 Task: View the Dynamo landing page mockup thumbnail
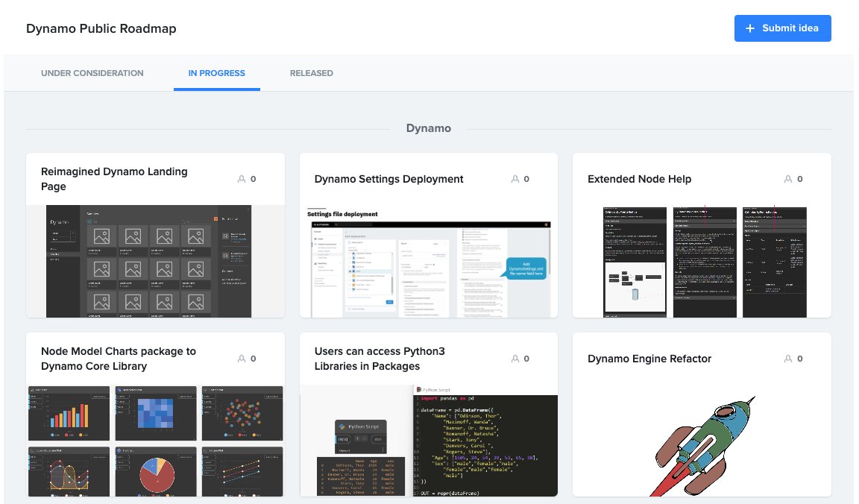pyautogui.click(x=155, y=261)
